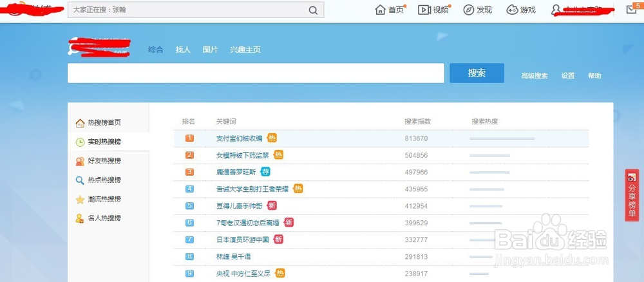Click the person icon beside 名人热搜榜
This screenshot has height=282, width=644.
pos(80,218)
